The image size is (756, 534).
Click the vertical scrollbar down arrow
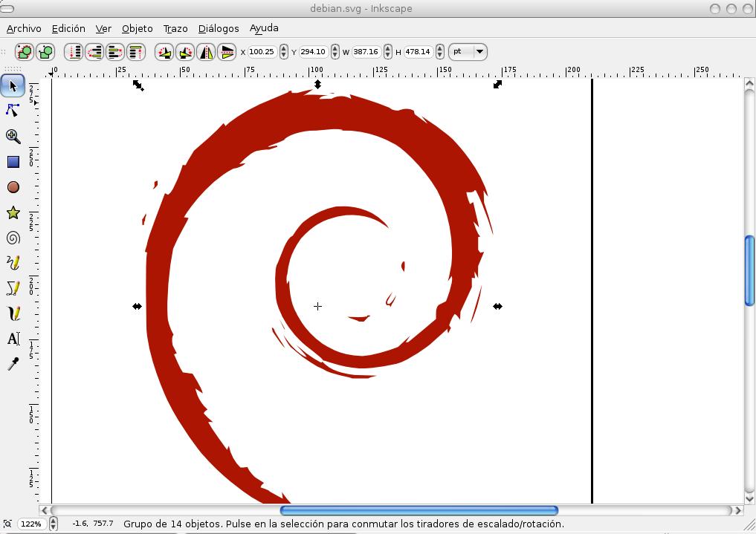[x=749, y=498]
